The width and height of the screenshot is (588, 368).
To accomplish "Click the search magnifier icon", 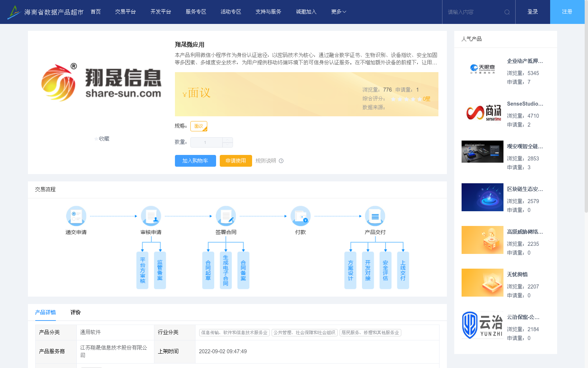I will [507, 12].
